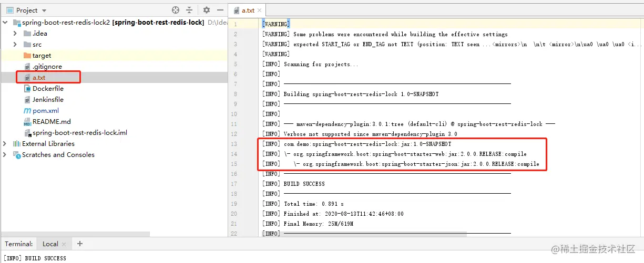Select pom.xml in project tree

[x=46, y=111]
